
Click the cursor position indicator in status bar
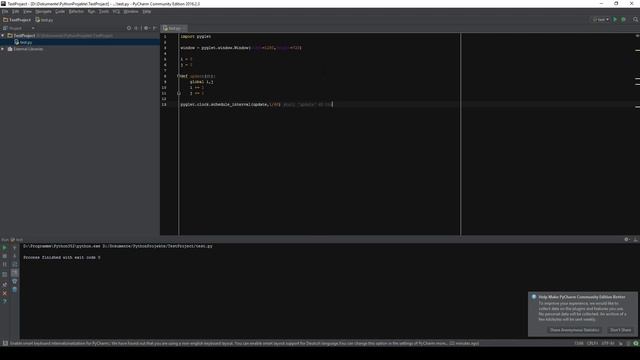click(x=579, y=343)
